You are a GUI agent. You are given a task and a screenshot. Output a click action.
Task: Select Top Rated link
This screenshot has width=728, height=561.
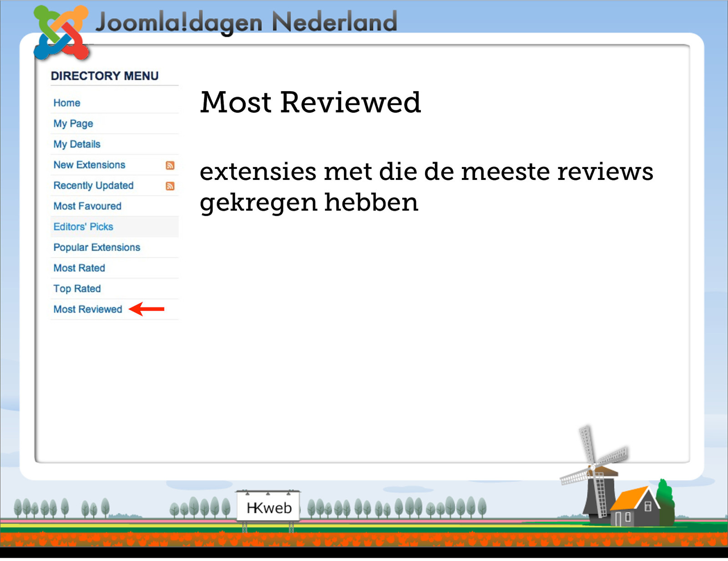[x=77, y=289]
